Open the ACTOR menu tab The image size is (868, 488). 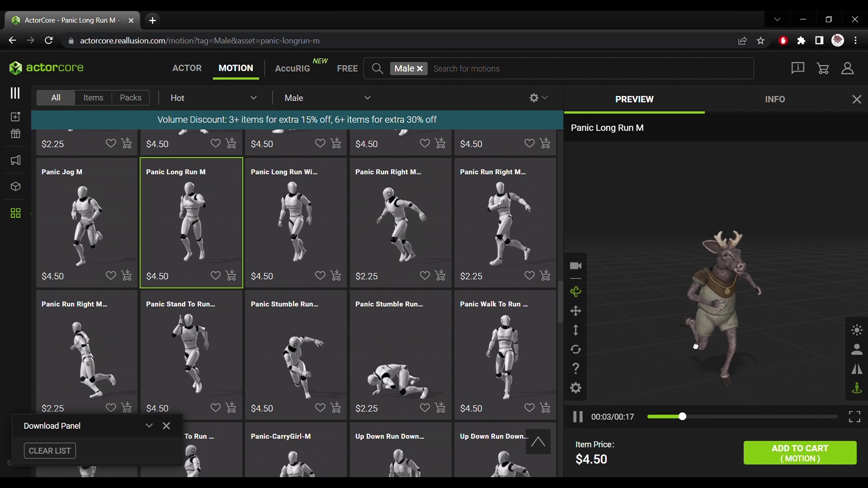(x=187, y=68)
